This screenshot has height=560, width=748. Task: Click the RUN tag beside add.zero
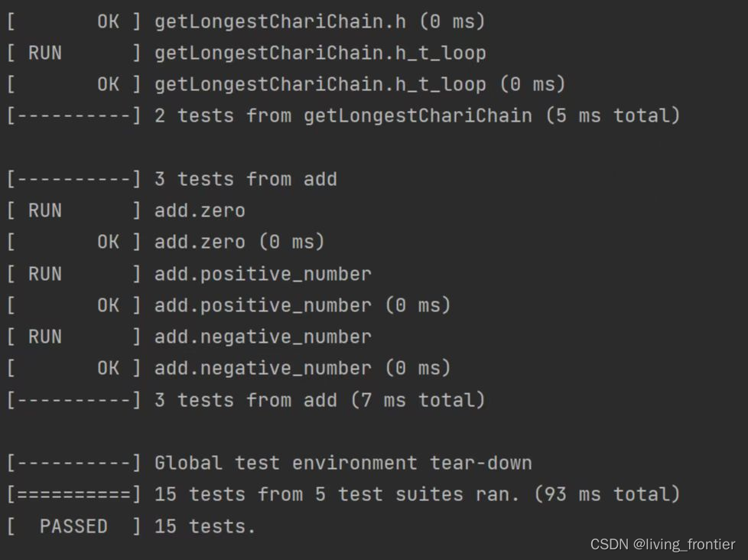45,211
